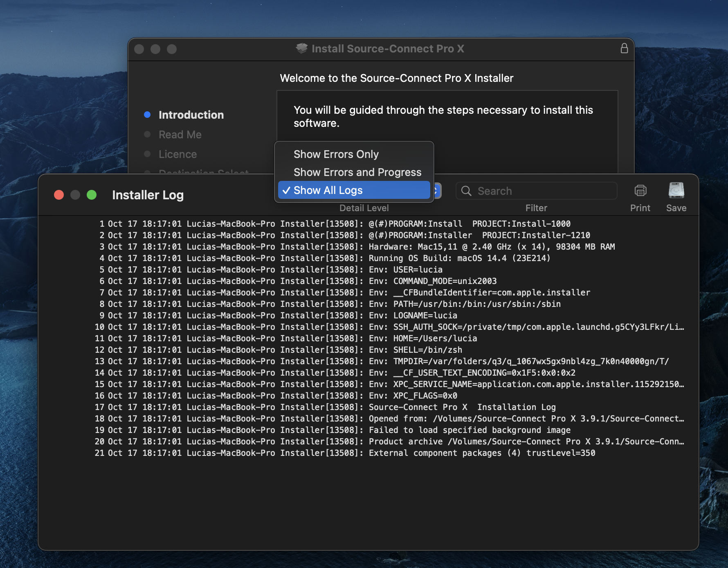Click the padlock icon in the installer title bar

[624, 48]
